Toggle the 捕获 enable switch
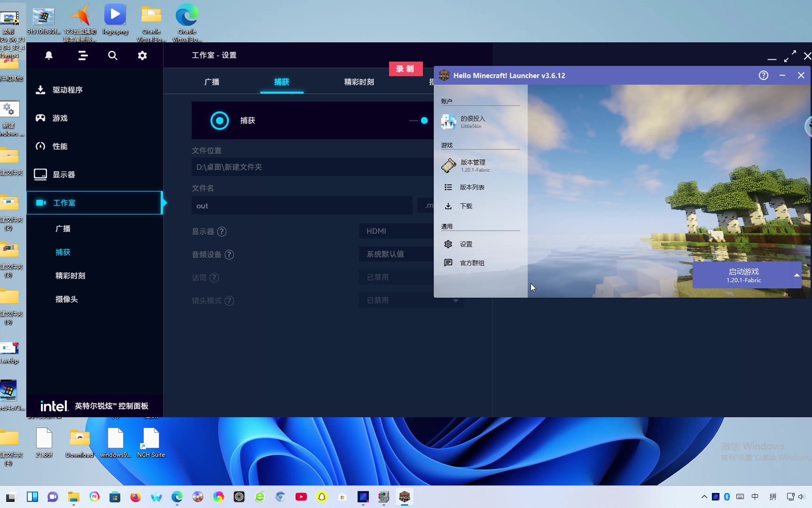 point(418,120)
